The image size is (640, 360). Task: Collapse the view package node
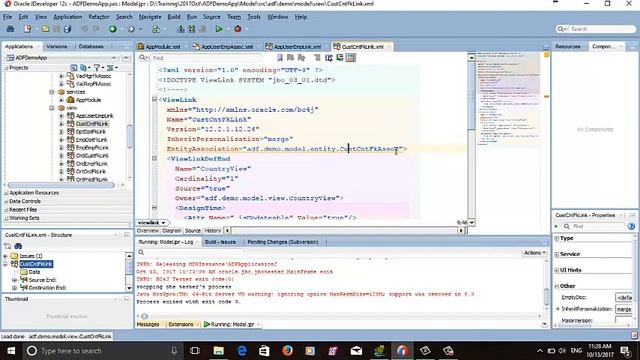(52, 108)
